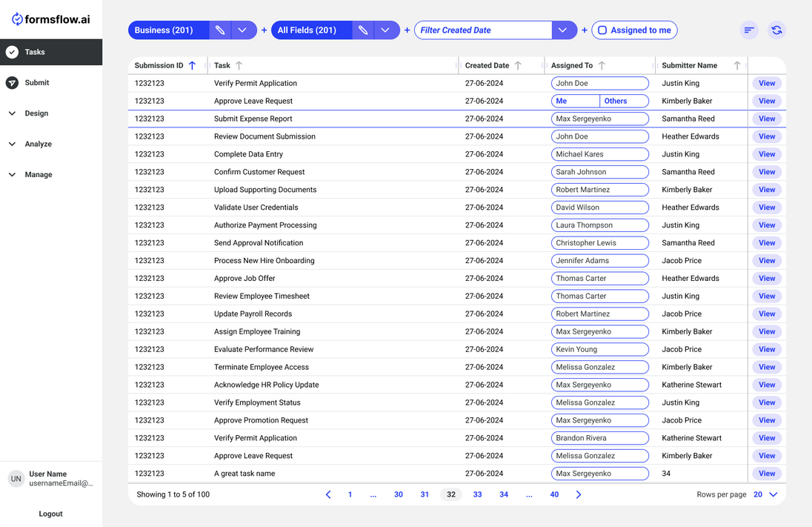
Task: Click the refresh icon button
Action: coord(776,30)
